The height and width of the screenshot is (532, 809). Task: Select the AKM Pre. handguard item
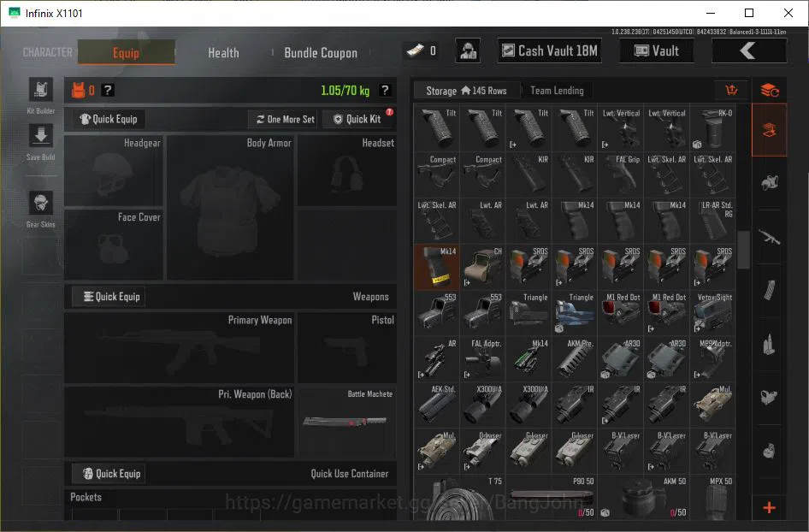click(x=574, y=359)
